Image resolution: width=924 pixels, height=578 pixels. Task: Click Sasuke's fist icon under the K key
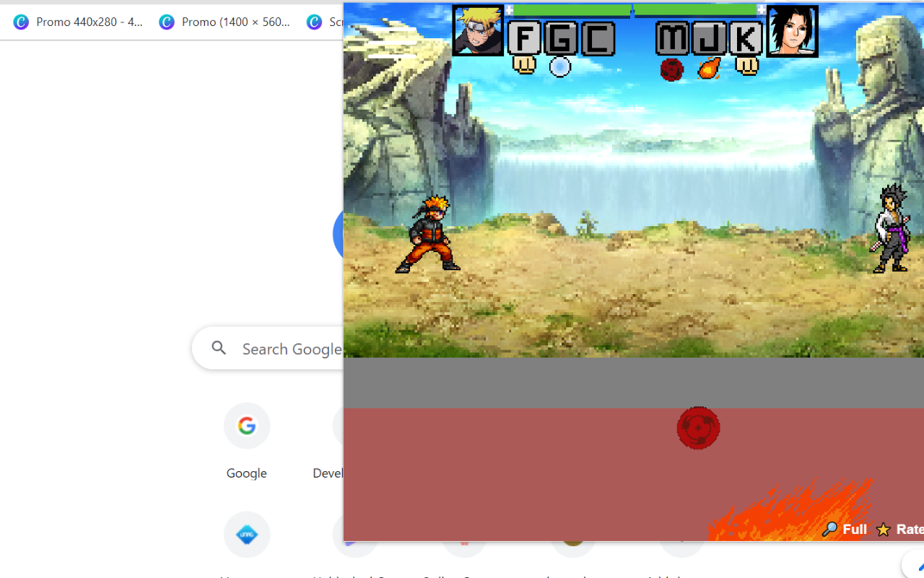click(x=748, y=66)
